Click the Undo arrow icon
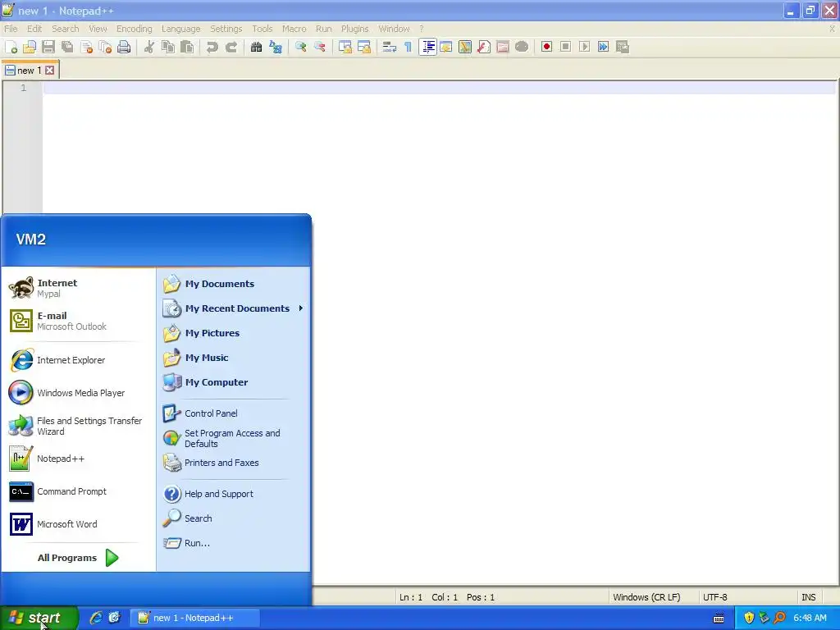Screen dimensions: 840x630 (x=212, y=47)
